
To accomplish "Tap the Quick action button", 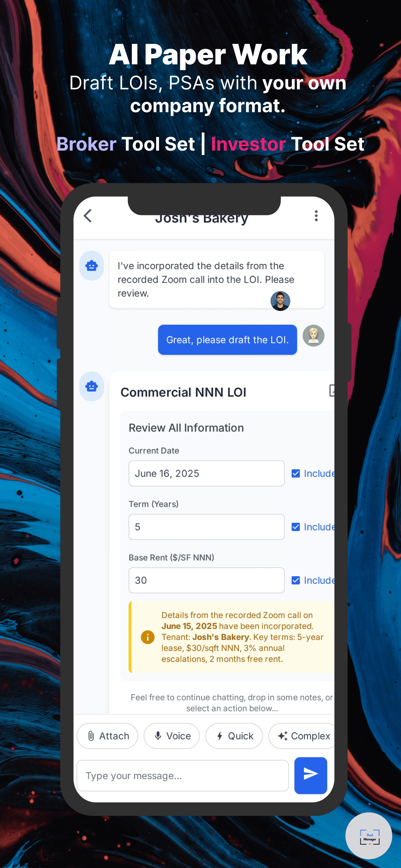I will click(x=234, y=736).
